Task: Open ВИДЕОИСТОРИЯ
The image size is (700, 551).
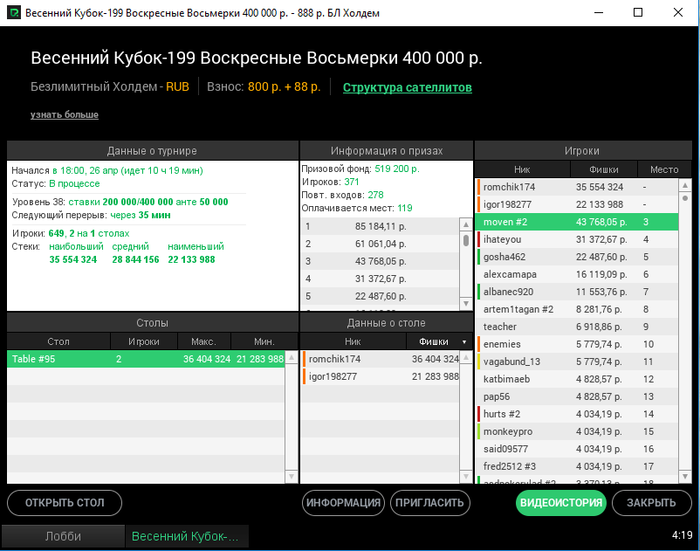Action: pos(561,503)
